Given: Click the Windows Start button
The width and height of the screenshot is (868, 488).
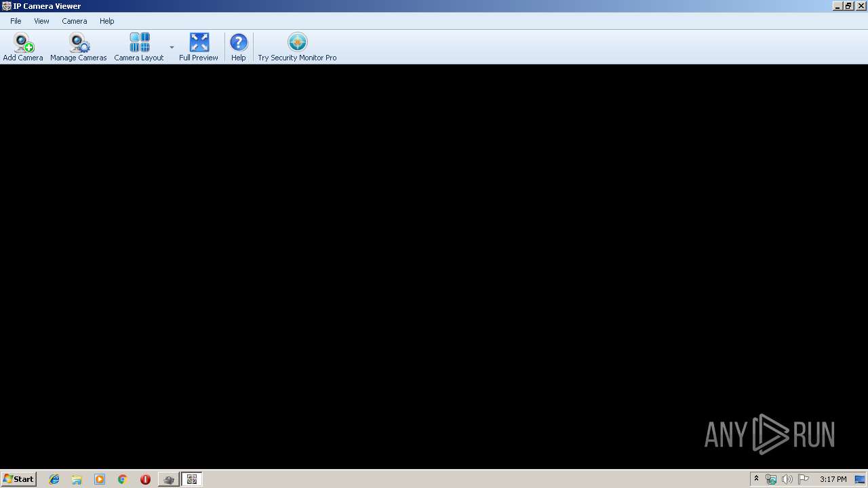Looking at the screenshot, I should (x=18, y=479).
